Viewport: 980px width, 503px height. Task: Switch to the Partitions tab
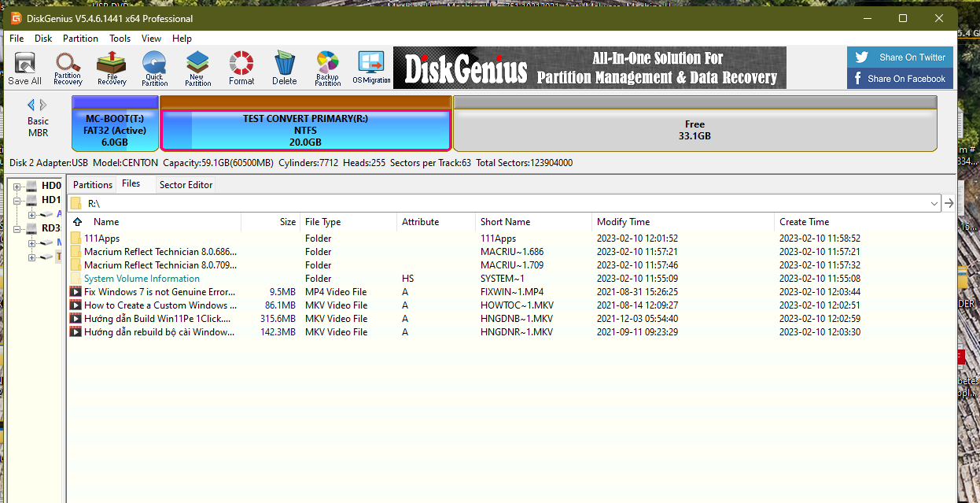click(x=93, y=185)
